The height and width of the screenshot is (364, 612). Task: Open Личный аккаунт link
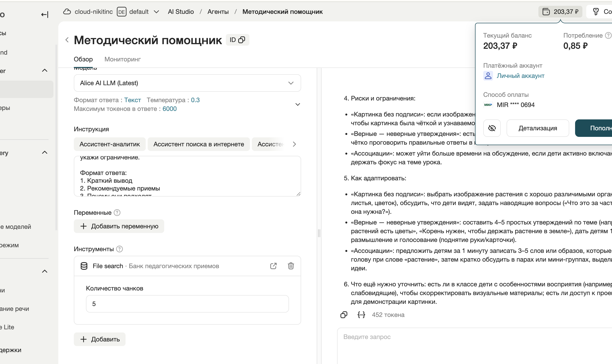point(520,76)
